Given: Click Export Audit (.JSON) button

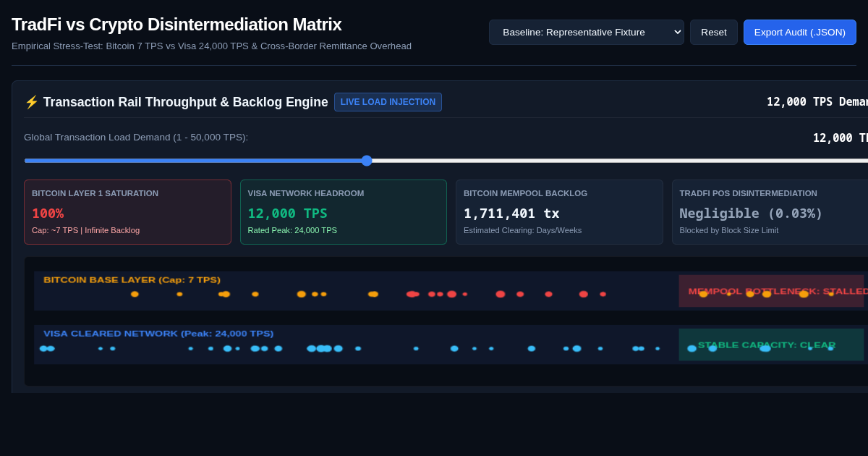Looking at the screenshot, I should point(800,32).
